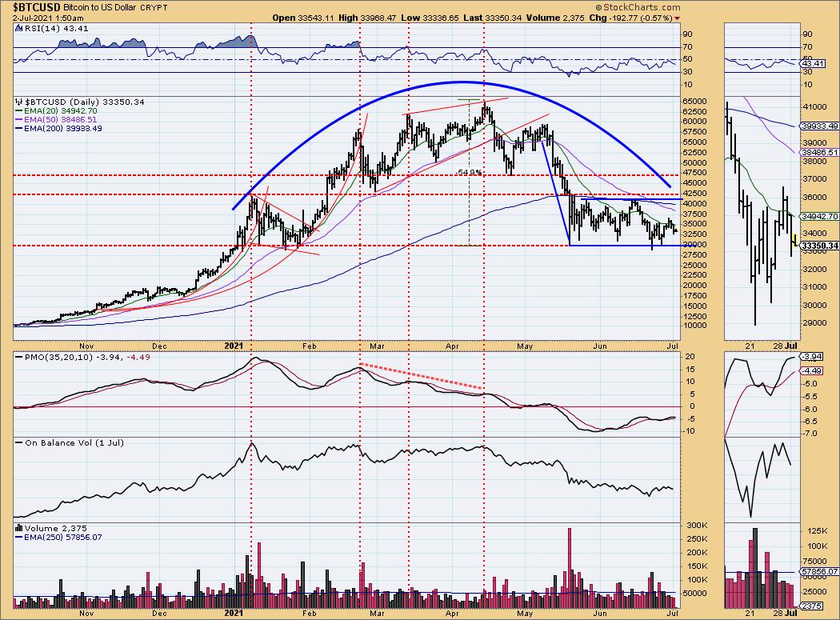
Task: Click the volume bars icon in the volume panel legend
Action: pos(19,528)
